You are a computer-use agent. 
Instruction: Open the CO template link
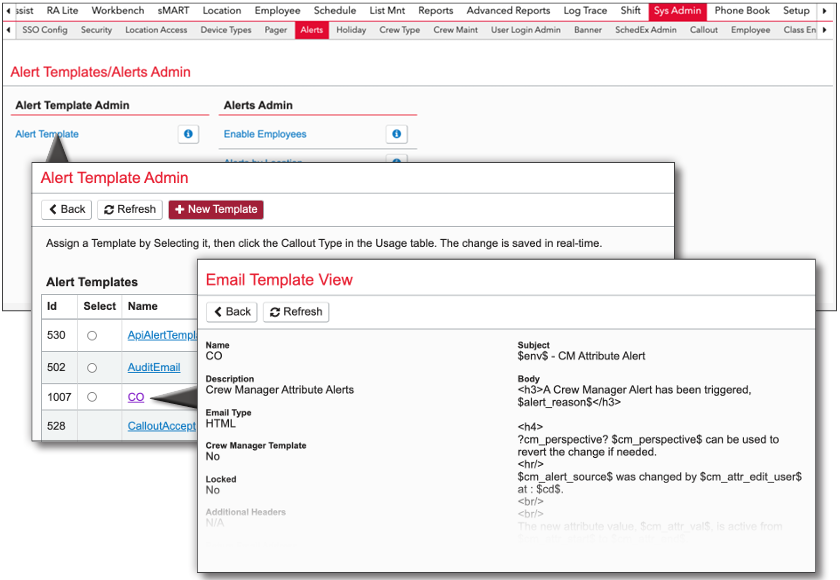click(x=136, y=397)
